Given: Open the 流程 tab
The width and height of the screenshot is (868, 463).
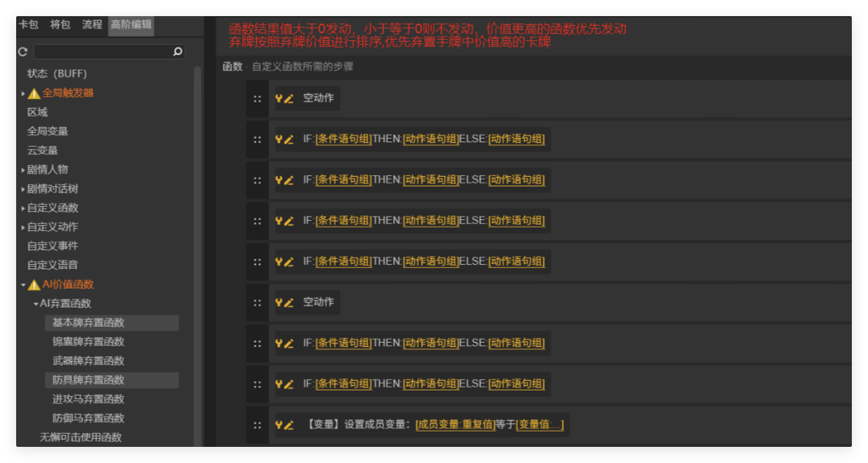Looking at the screenshot, I should tap(91, 23).
